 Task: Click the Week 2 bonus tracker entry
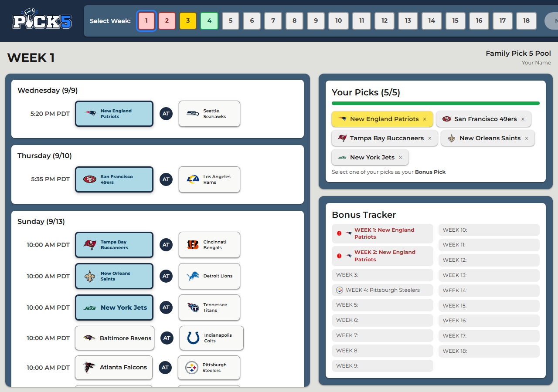pos(382,256)
